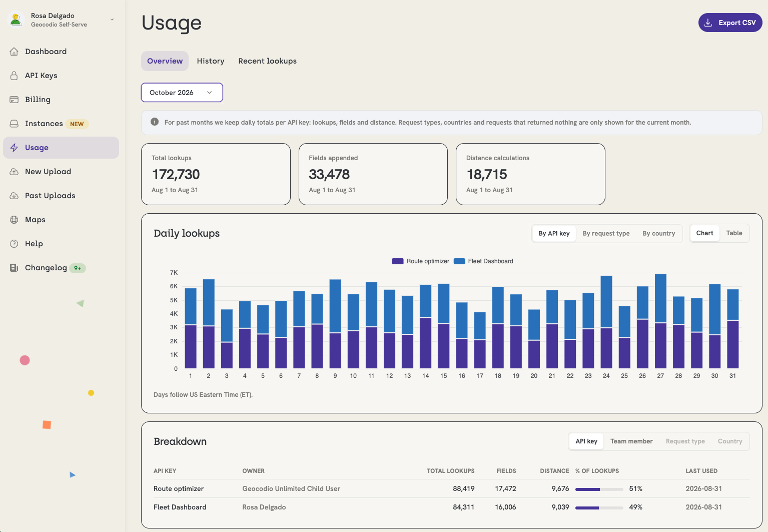The width and height of the screenshot is (768, 532).
Task: Select Team member breakdown option
Action: click(631, 441)
